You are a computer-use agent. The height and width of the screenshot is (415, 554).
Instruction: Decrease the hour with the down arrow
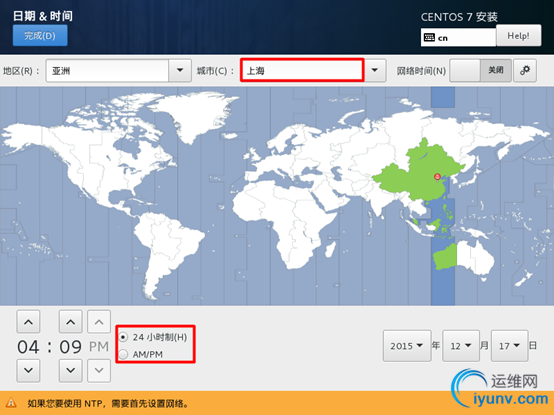click(x=28, y=370)
